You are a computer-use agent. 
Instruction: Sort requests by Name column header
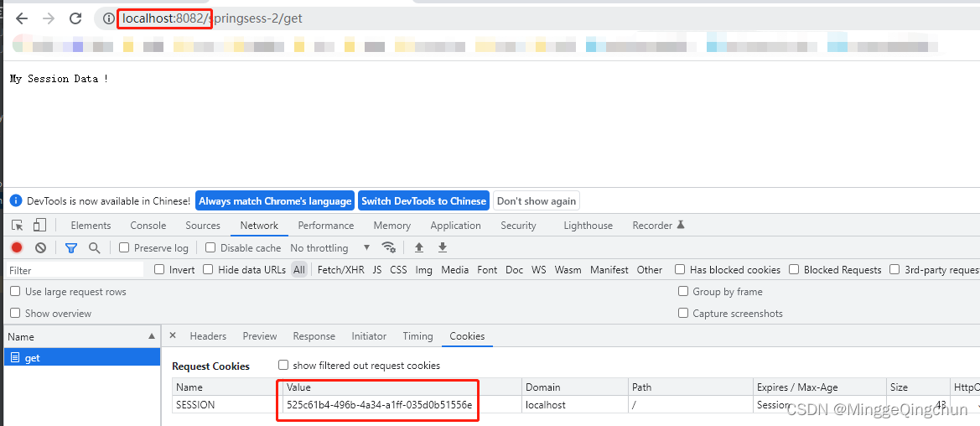click(x=82, y=336)
